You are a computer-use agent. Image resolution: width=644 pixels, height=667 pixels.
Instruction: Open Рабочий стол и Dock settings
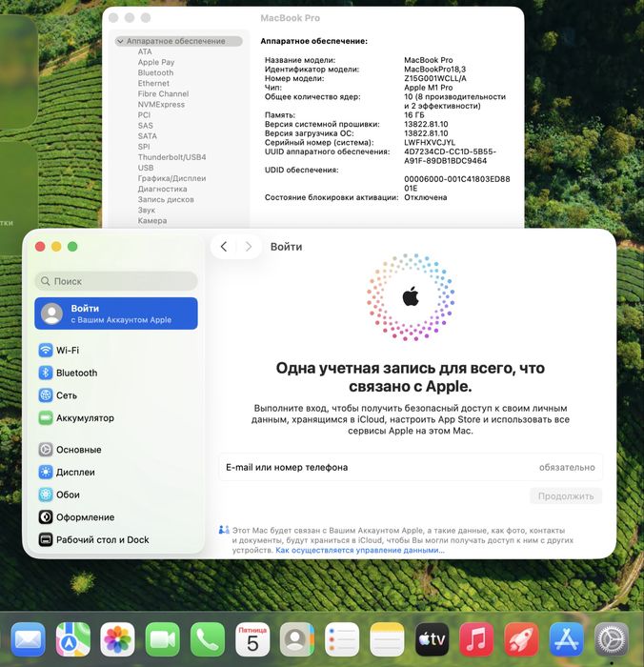tap(115, 539)
